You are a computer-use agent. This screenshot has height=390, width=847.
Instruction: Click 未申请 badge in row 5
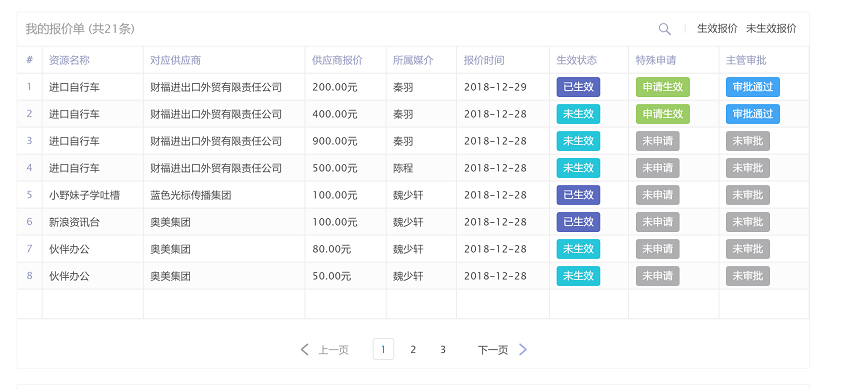pyautogui.click(x=657, y=195)
